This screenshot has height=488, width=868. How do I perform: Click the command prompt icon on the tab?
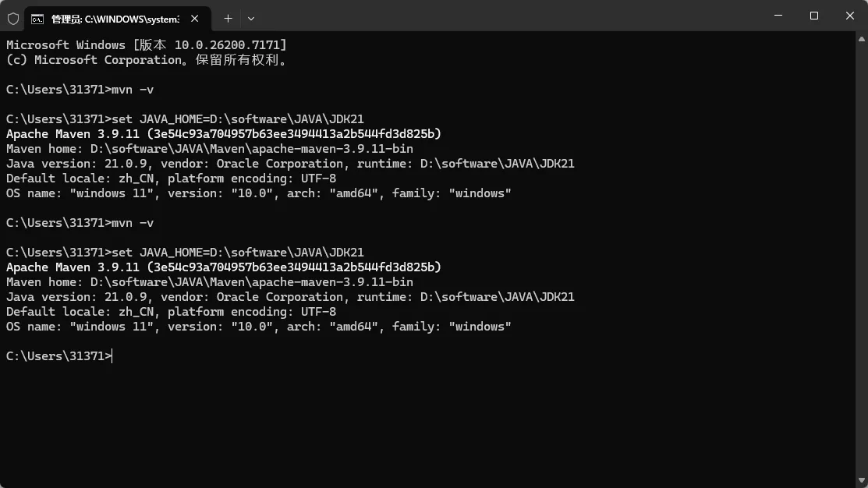coord(37,18)
